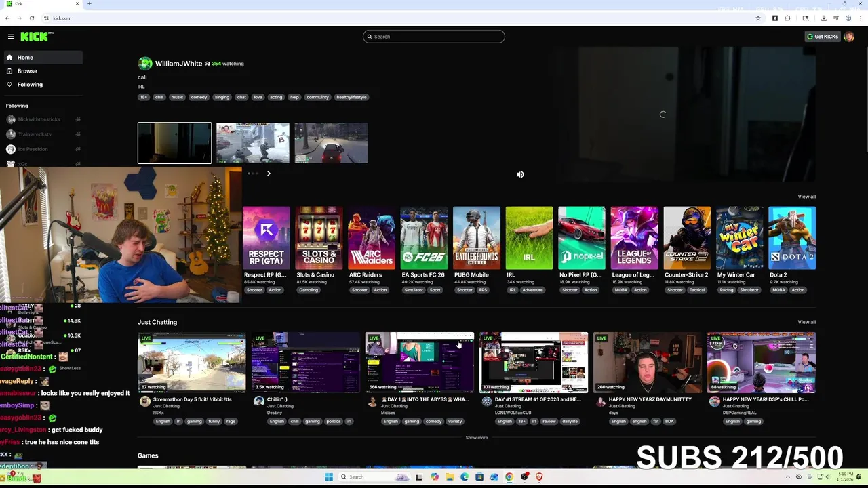Image resolution: width=868 pixels, height=488 pixels.
Task: Click View all for Just Chatting
Action: 806,322
